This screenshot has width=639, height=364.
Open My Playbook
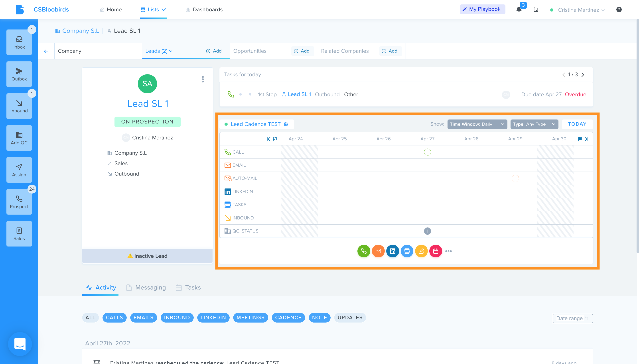click(x=482, y=9)
